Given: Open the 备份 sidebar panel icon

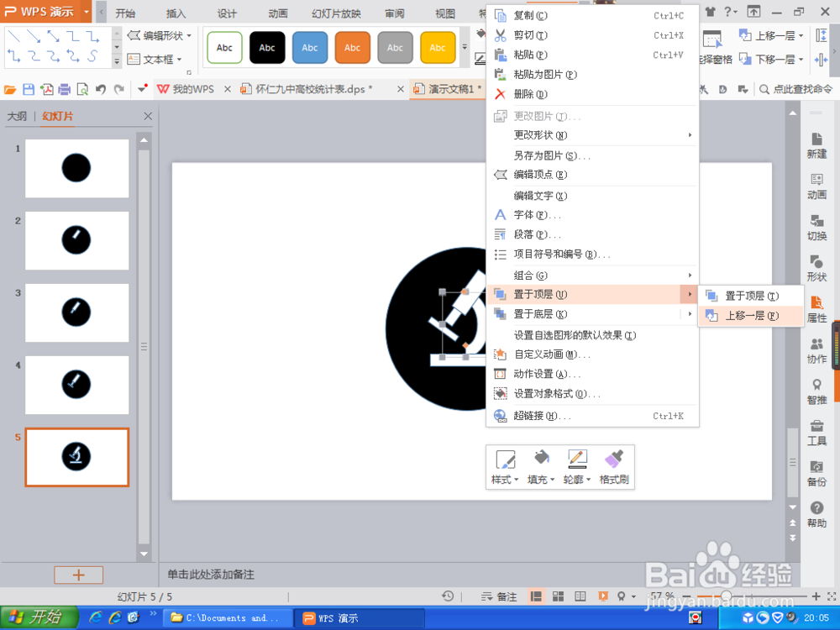Looking at the screenshot, I should click(816, 474).
